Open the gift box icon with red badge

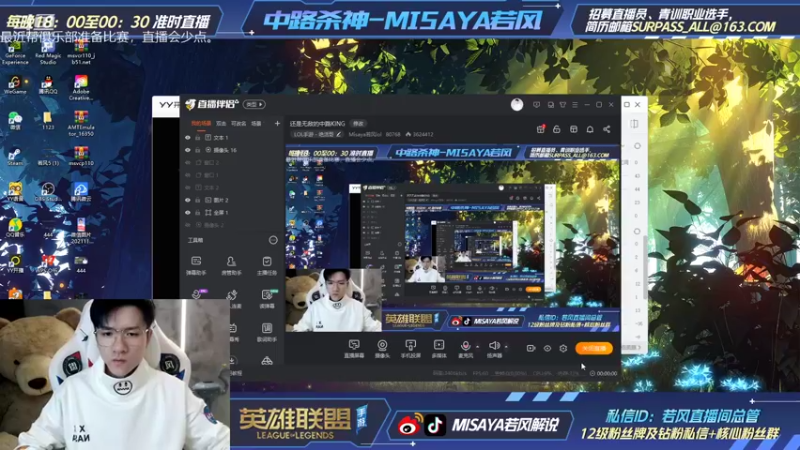(540, 129)
